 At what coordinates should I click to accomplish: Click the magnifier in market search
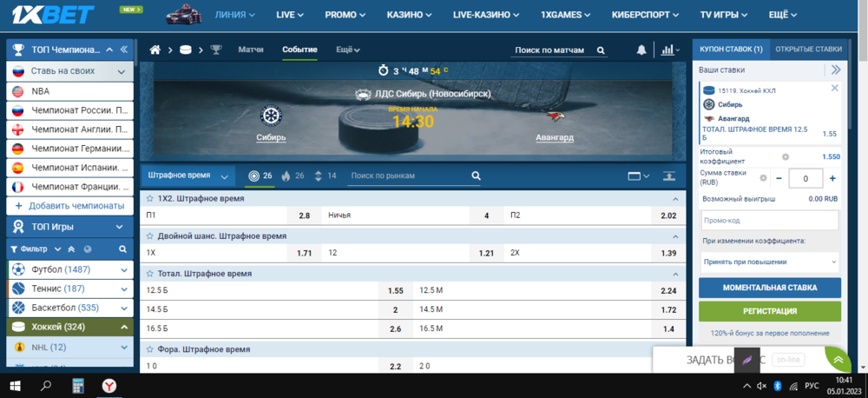coord(476,176)
